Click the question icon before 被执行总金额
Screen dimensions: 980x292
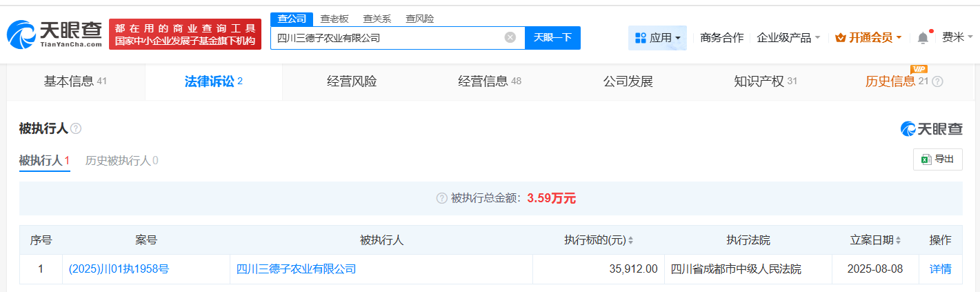pyautogui.click(x=441, y=199)
